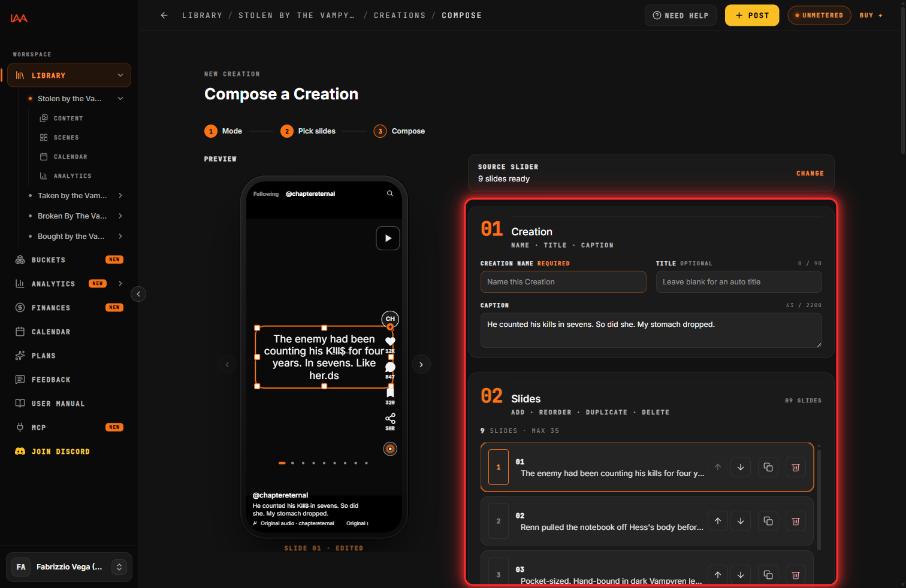
Task: Select the slide text box in preview
Action: coord(324,357)
